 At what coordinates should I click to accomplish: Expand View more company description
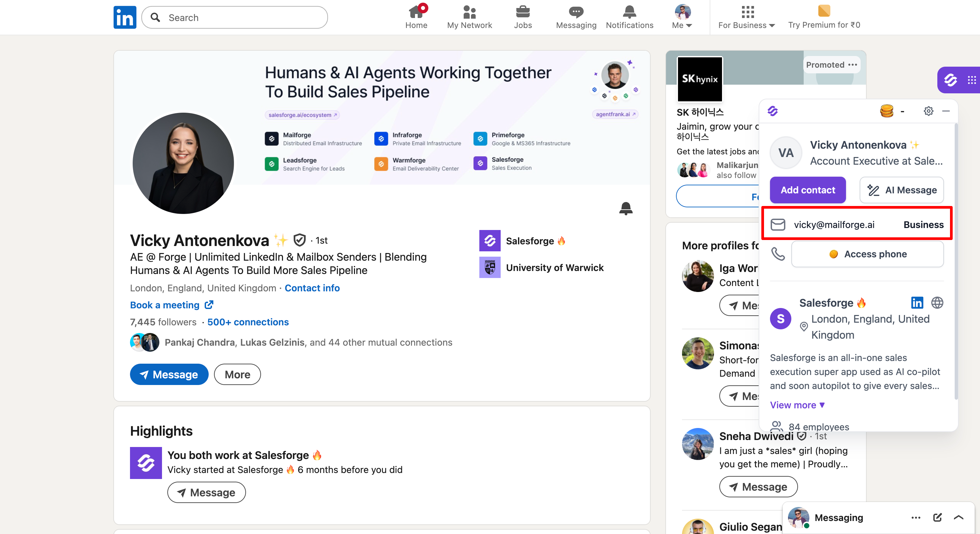[797, 405]
